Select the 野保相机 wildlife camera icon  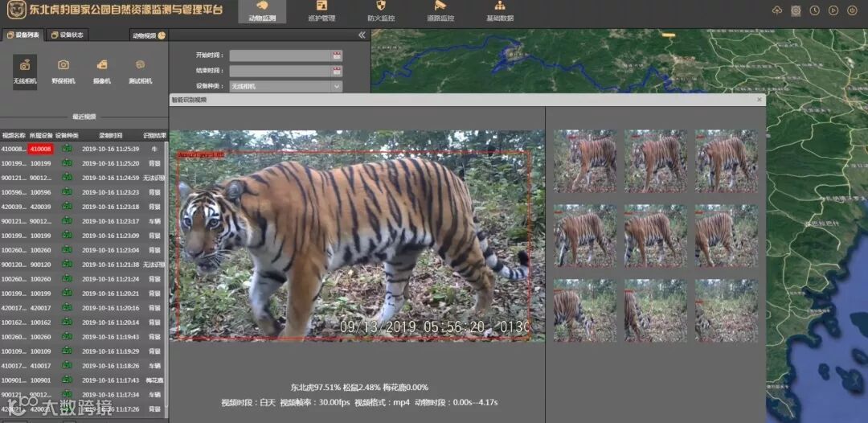(x=63, y=71)
